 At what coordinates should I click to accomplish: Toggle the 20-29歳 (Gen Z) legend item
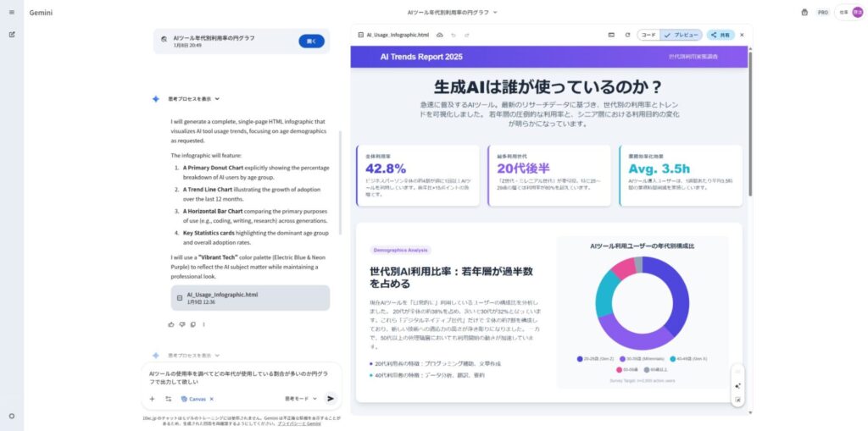pyautogui.click(x=596, y=359)
